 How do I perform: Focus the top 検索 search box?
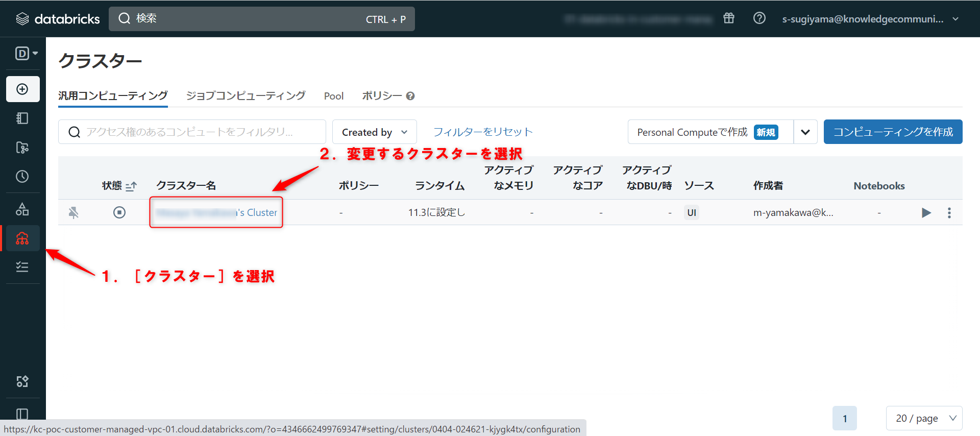click(262, 19)
